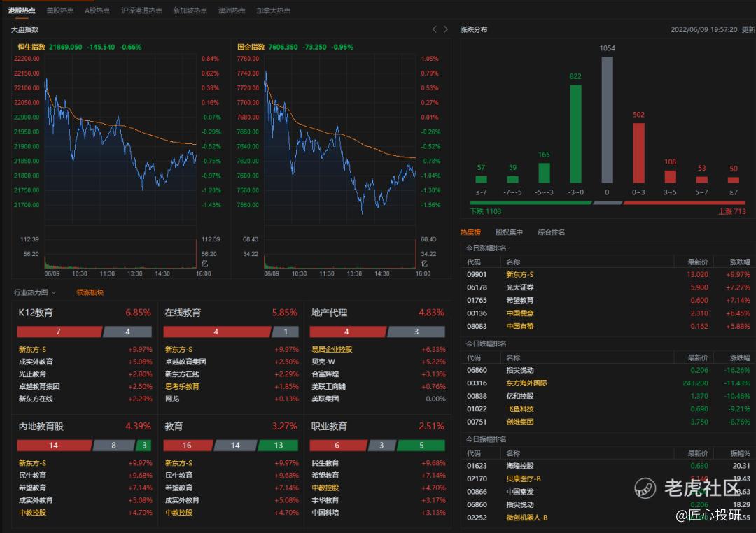Switch to 沪深港通热点 tab
The image size is (756, 533).
(x=141, y=10)
